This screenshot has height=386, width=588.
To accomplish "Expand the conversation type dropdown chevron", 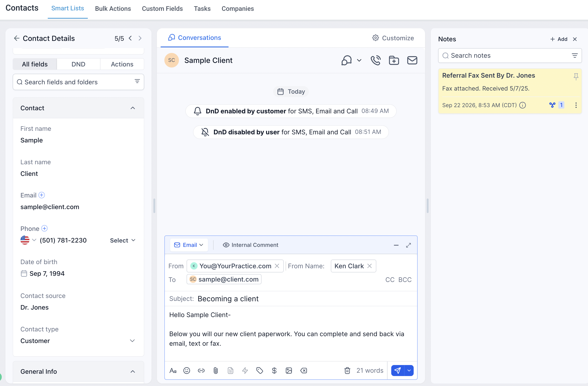I will tap(359, 60).
